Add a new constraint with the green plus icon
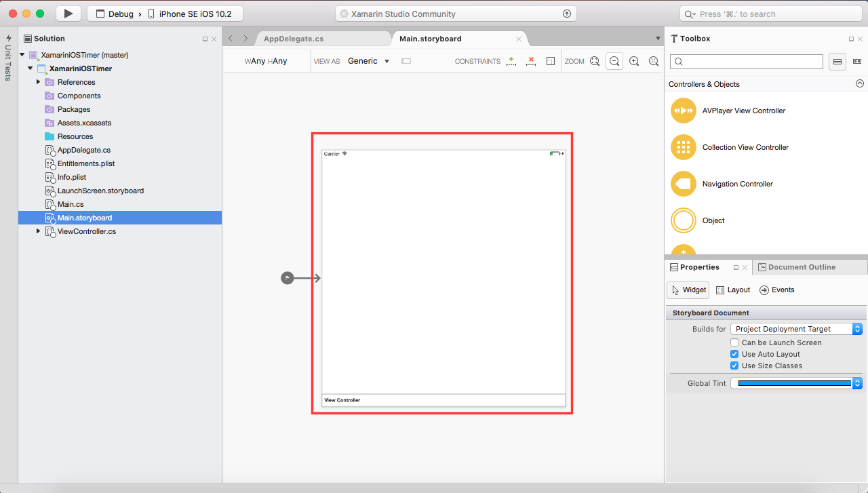 pos(511,61)
